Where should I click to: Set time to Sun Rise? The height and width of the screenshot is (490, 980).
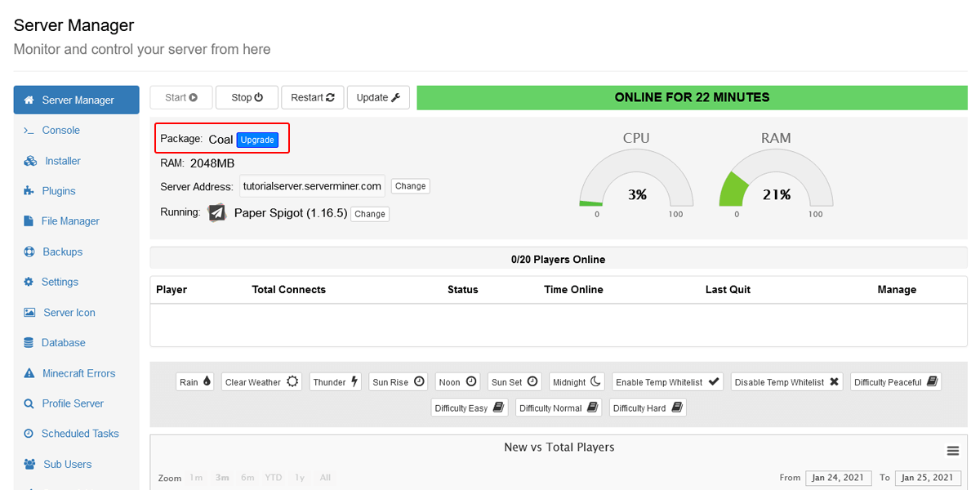(399, 381)
